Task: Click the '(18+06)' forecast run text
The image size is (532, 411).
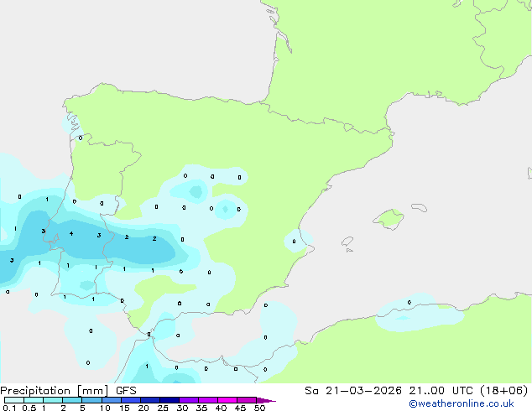Action: [x=503, y=391]
